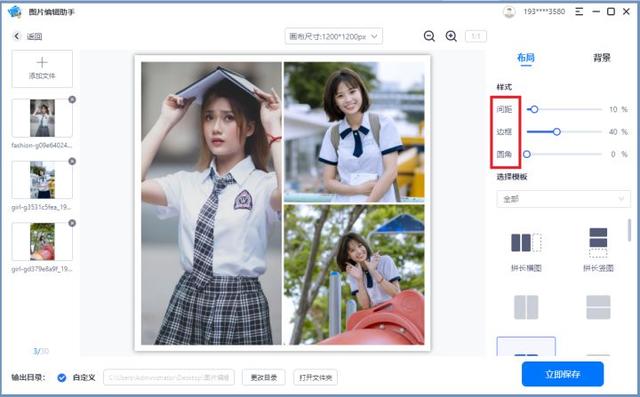The image size is (640, 397).
Task: Choose the 拼长竖图 layout template
Action: 598,249
